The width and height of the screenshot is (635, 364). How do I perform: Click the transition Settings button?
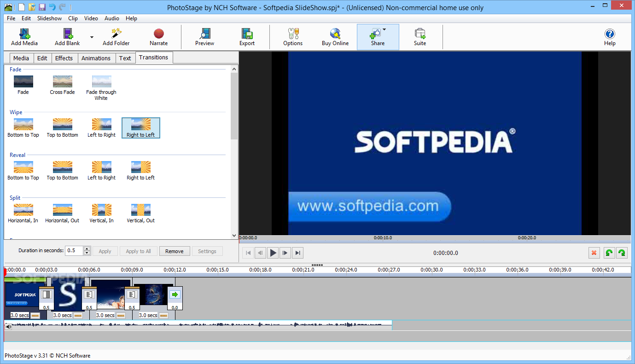[207, 251]
